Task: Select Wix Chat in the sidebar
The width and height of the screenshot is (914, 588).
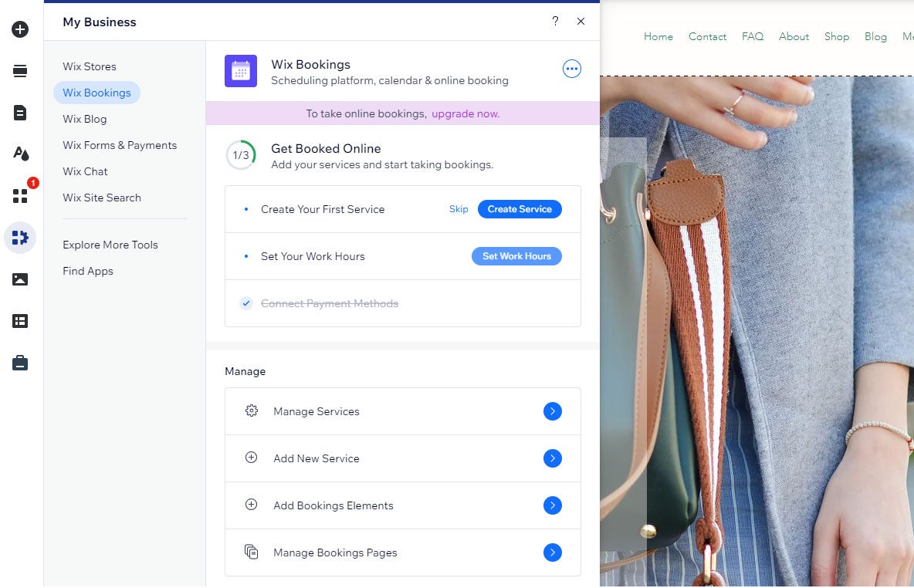Action: (x=85, y=171)
